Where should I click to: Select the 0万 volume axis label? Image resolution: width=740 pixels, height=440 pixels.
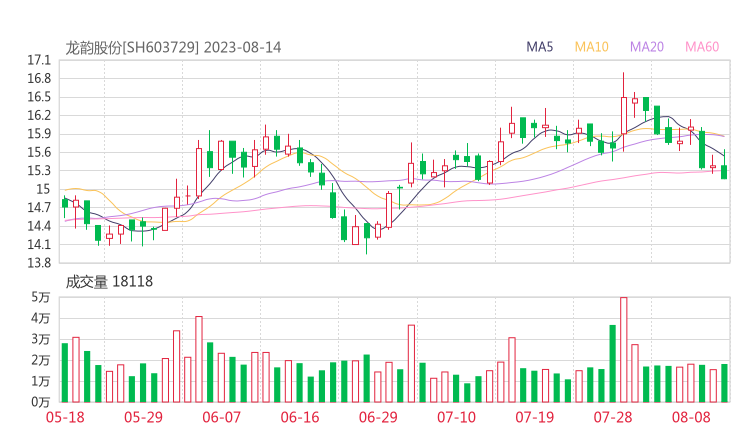coord(41,402)
